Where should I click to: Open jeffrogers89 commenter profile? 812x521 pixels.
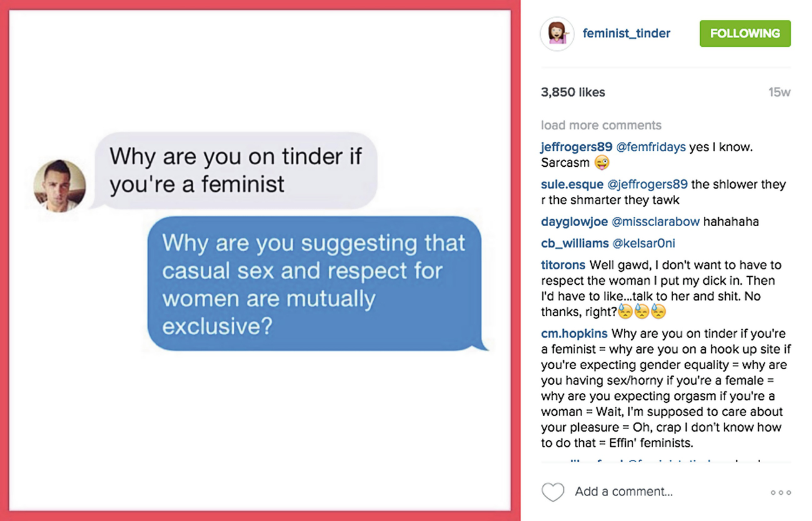(x=576, y=147)
